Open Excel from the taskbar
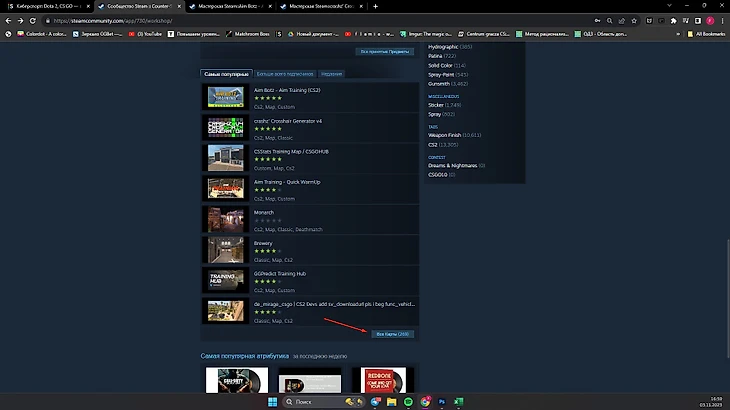Screen dimensions: 730x410 (x=456, y=401)
